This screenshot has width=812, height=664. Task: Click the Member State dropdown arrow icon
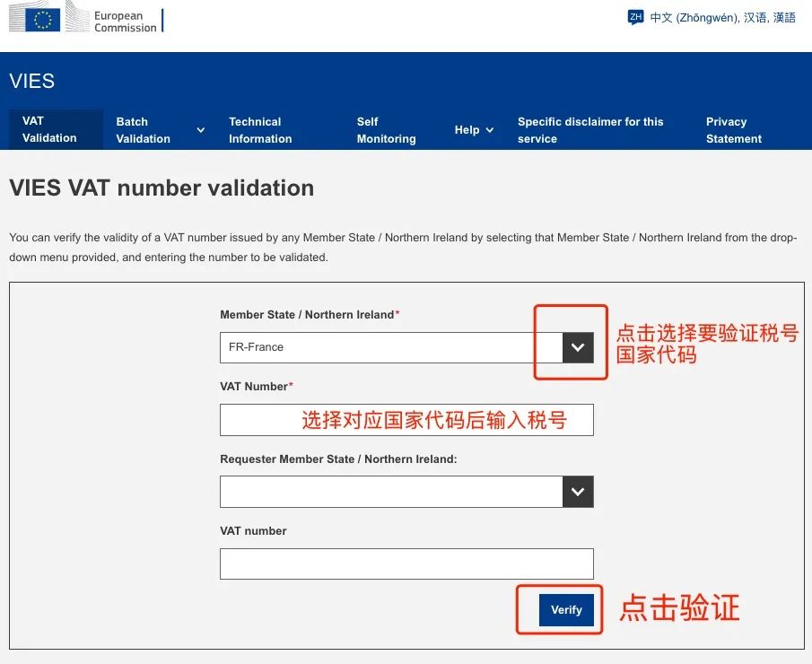tap(578, 347)
